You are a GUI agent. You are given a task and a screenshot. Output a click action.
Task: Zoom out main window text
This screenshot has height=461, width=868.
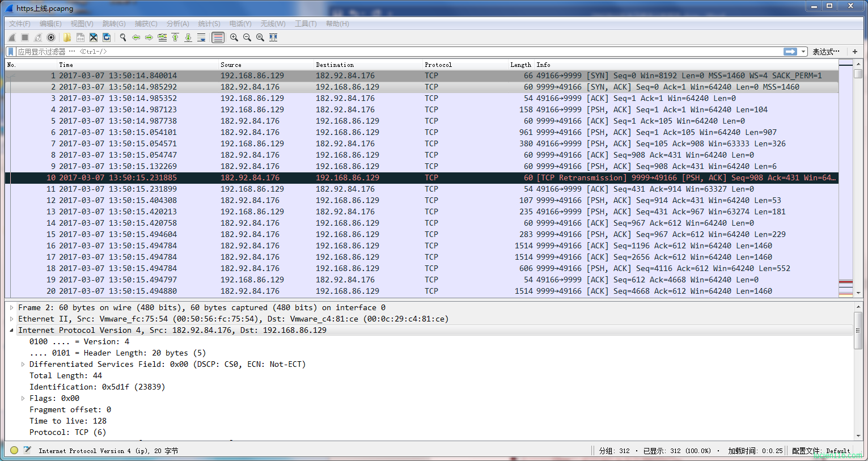[247, 37]
